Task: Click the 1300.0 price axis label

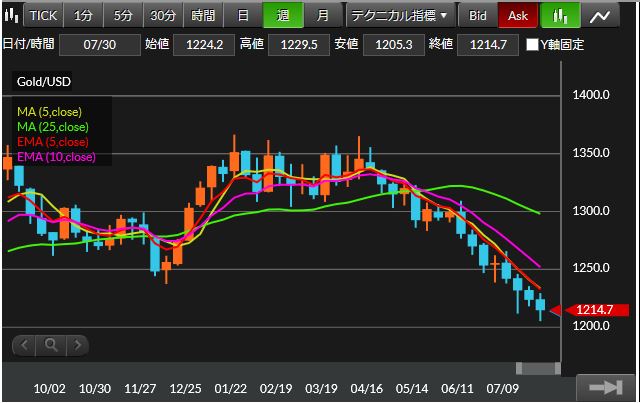Action: (x=591, y=211)
